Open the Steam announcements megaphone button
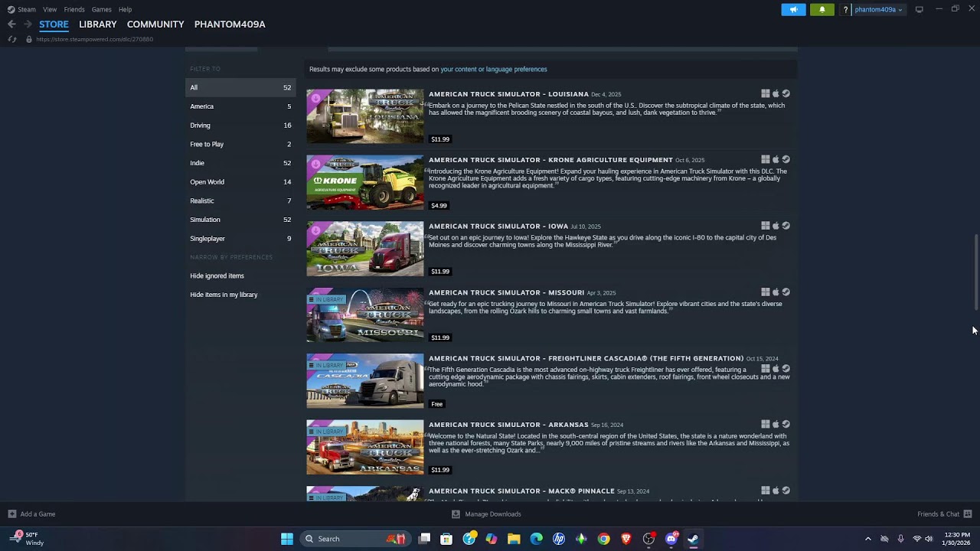The image size is (980, 551). coord(793,9)
